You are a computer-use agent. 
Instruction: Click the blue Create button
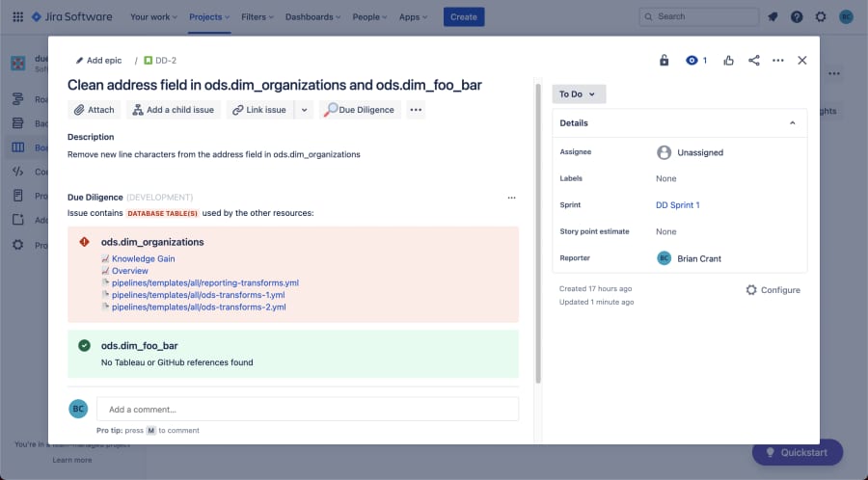464,16
